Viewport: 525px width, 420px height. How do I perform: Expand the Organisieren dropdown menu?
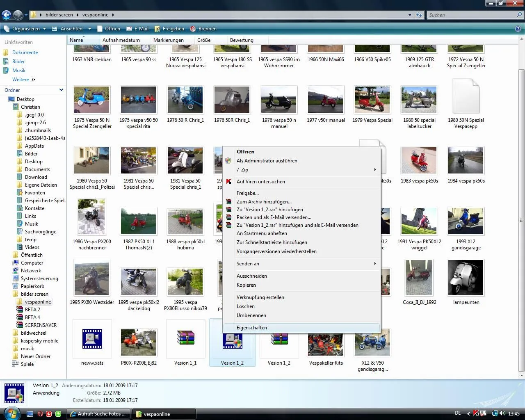pyautogui.click(x=44, y=29)
